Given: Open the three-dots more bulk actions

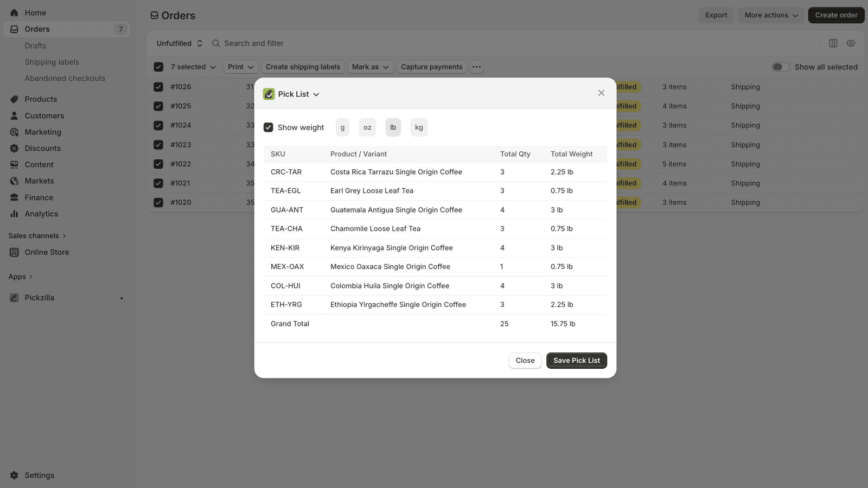Looking at the screenshot, I should [476, 67].
